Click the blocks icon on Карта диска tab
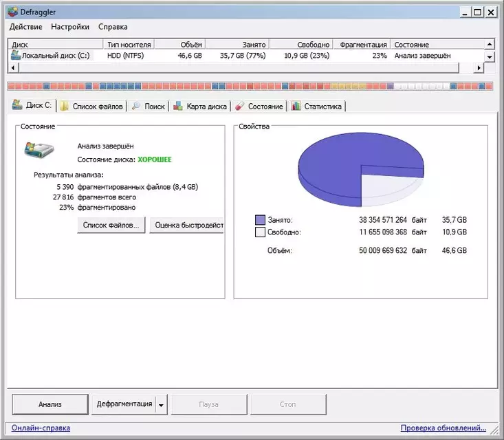This screenshot has height=440, width=504. point(178,106)
